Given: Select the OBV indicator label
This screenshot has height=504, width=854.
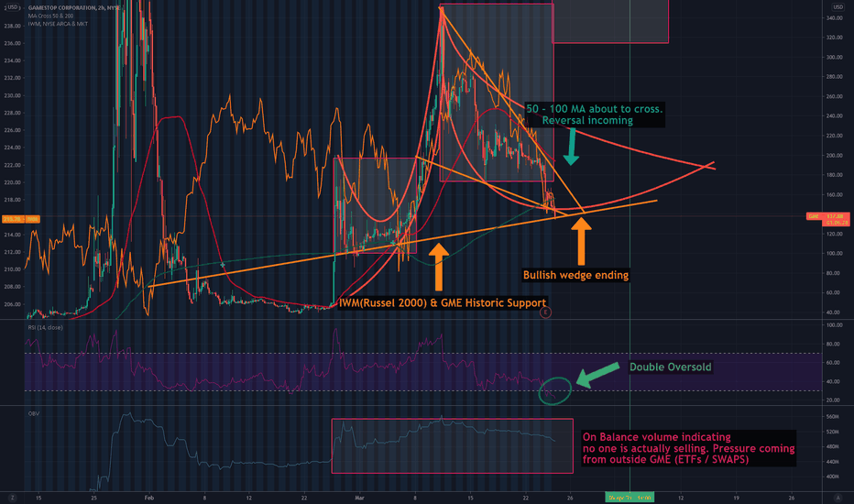Looking at the screenshot, I should coord(34,413).
